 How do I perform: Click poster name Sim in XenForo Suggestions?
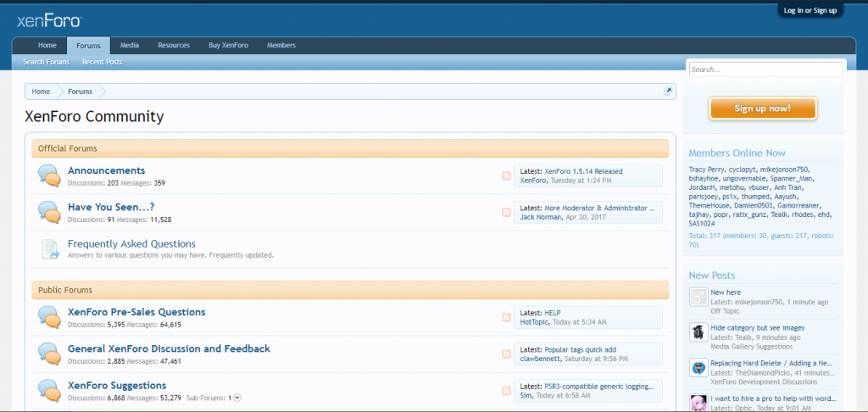526,395
